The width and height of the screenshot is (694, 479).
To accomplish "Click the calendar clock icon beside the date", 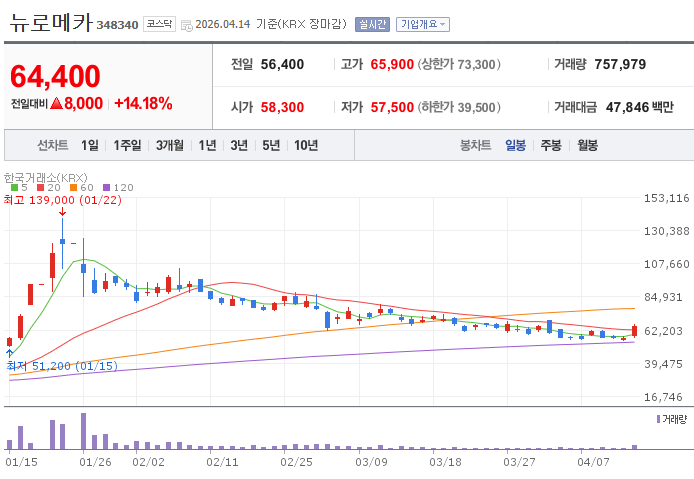I will click(x=187, y=25).
